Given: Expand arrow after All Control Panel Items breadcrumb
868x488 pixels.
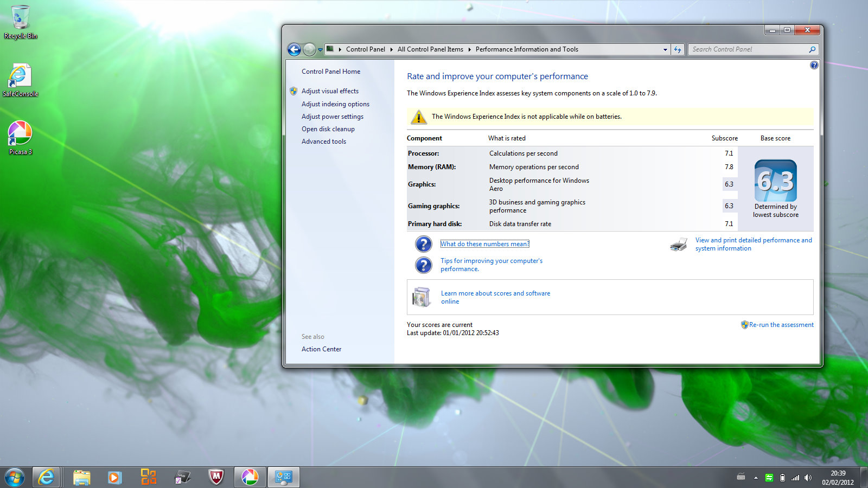Looking at the screenshot, I should pyautogui.click(x=469, y=49).
